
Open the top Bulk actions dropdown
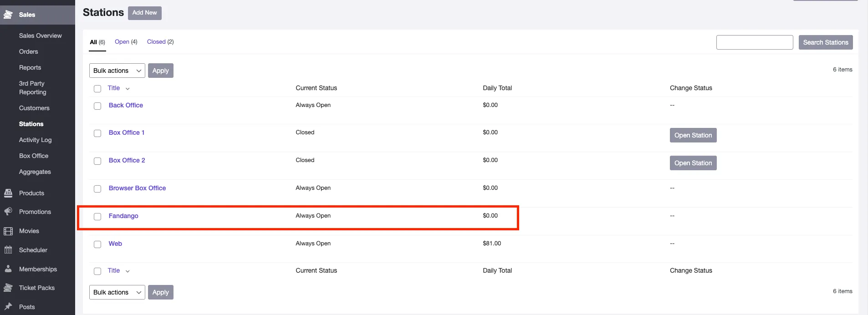tap(117, 71)
